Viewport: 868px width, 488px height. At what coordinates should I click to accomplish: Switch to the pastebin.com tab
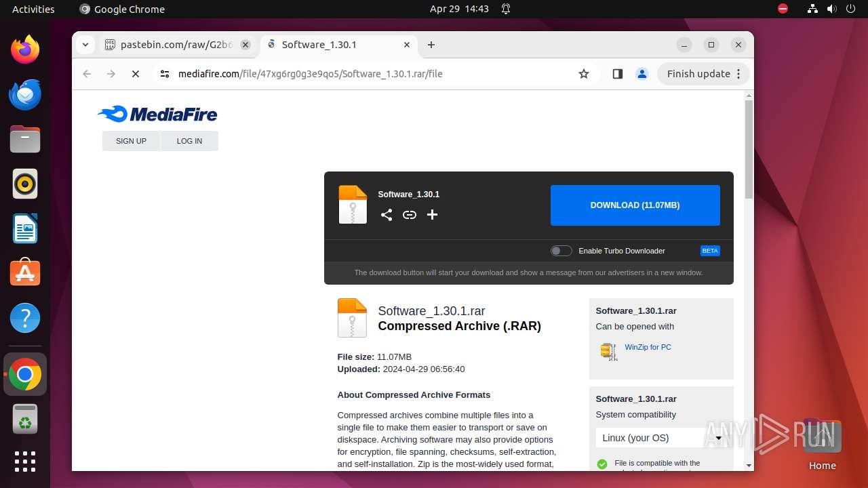pos(176,45)
